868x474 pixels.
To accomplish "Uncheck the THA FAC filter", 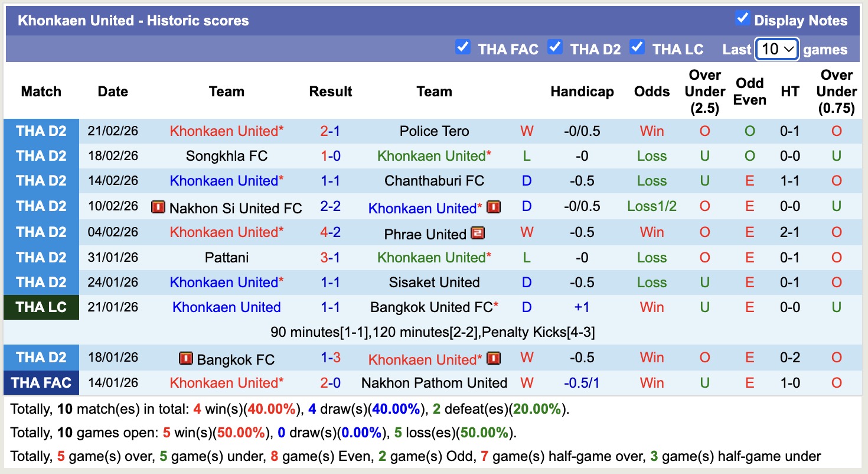I will pyautogui.click(x=463, y=47).
